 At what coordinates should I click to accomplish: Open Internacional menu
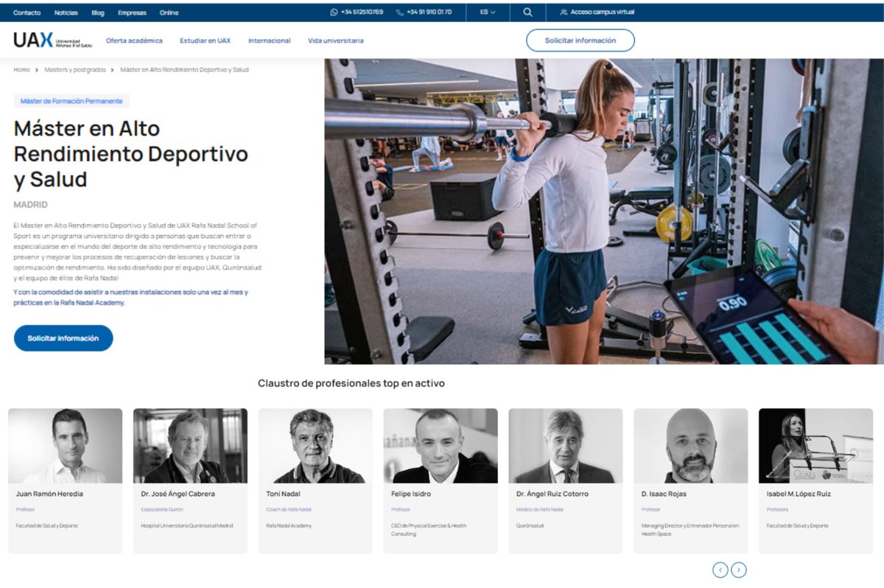[269, 41]
